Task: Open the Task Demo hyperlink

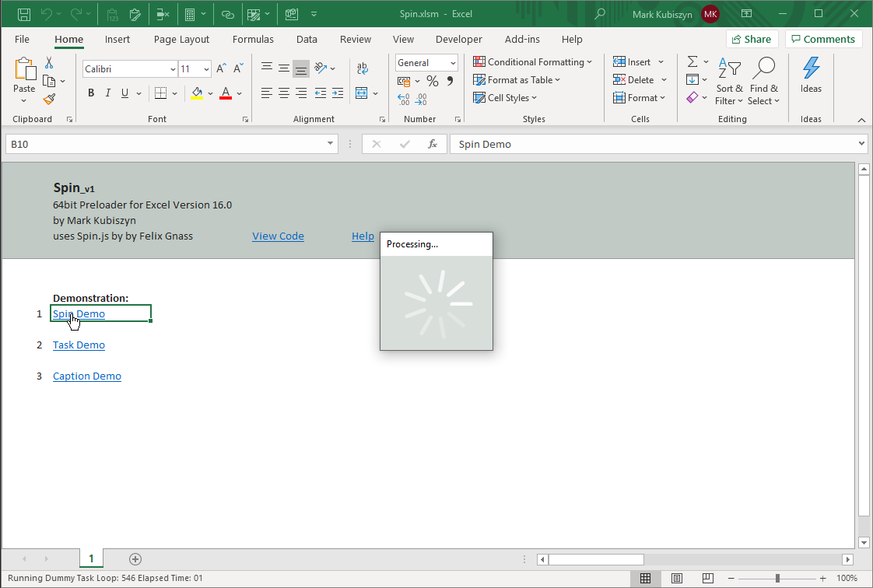Action: click(79, 345)
